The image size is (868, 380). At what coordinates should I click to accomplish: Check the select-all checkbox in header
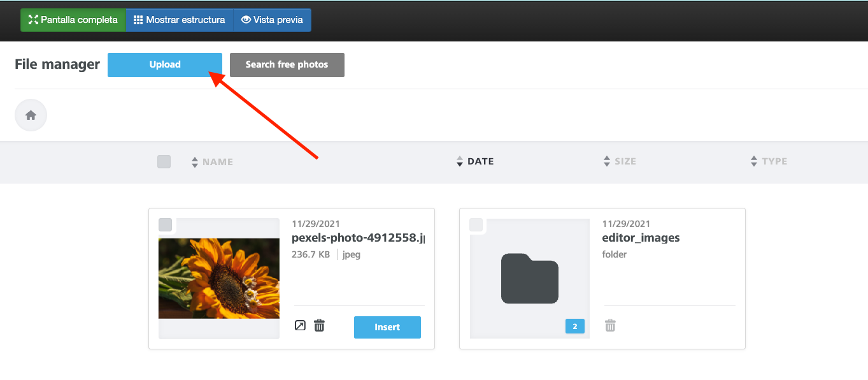tap(164, 161)
